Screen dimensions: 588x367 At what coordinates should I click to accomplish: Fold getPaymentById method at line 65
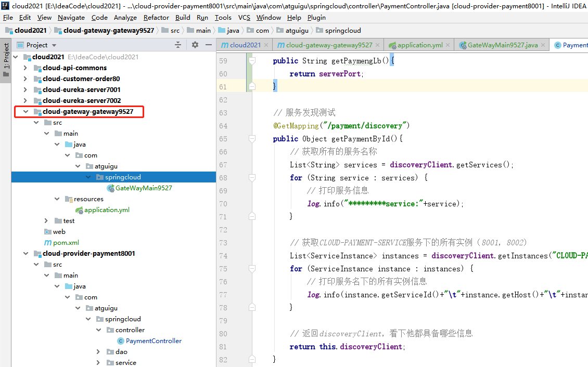(x=252, y=138)
